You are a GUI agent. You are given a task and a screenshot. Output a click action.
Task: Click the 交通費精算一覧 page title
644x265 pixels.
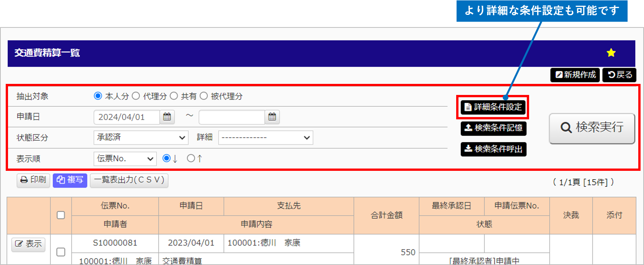tap(47, 53)
